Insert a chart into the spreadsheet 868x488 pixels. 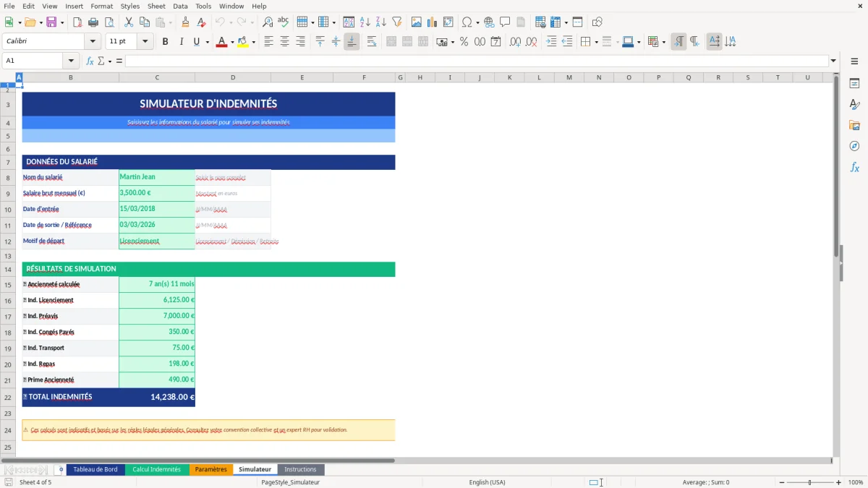pyautogui.click(x=433, y=22)
